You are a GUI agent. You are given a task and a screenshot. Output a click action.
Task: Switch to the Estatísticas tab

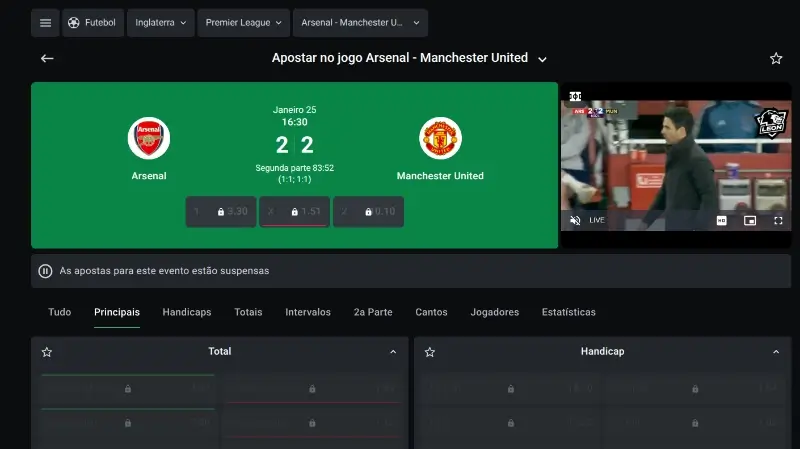coord(568,312)
